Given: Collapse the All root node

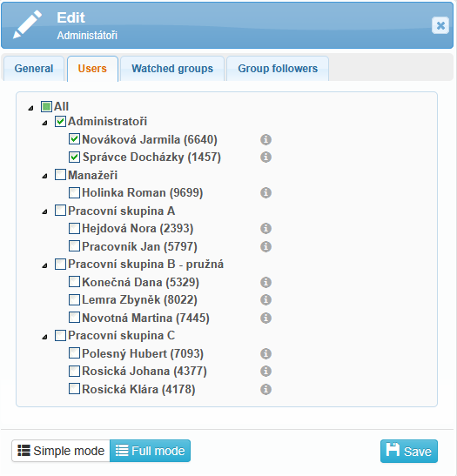Looking at the screenshot, I should pyautogui.click(x=30, y=108).
